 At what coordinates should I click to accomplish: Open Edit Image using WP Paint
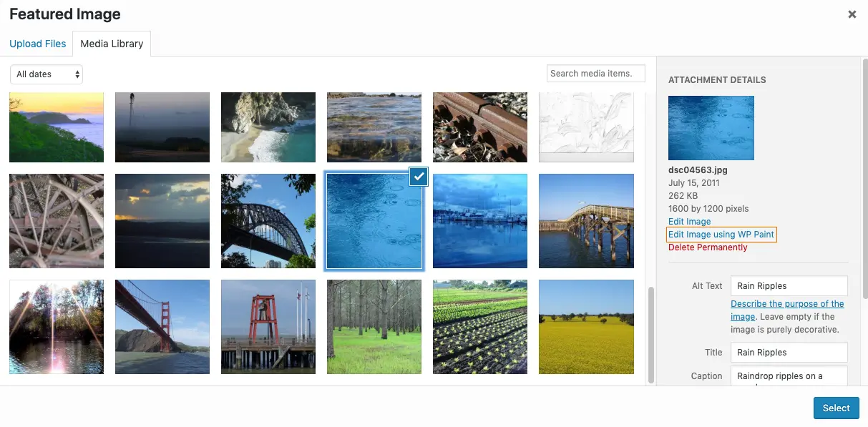pyautogui.click(x=721, y=234)
